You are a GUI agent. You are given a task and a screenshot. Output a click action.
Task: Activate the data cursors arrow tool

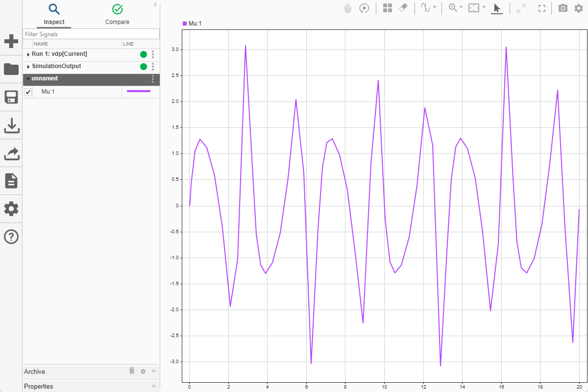pos(496,8)
